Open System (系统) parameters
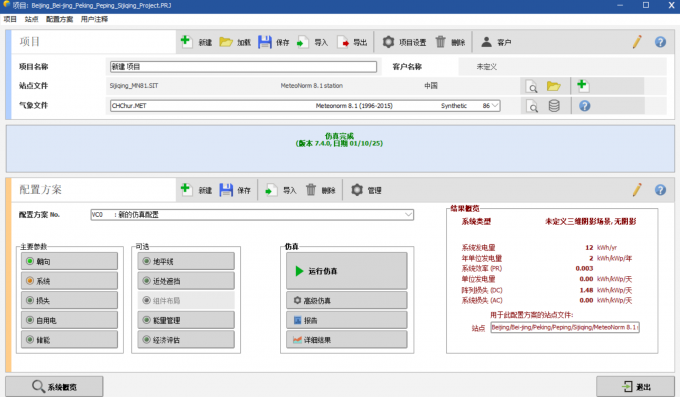Image resolution: width=680 pixels, height=397 pixels. (69, 281)
